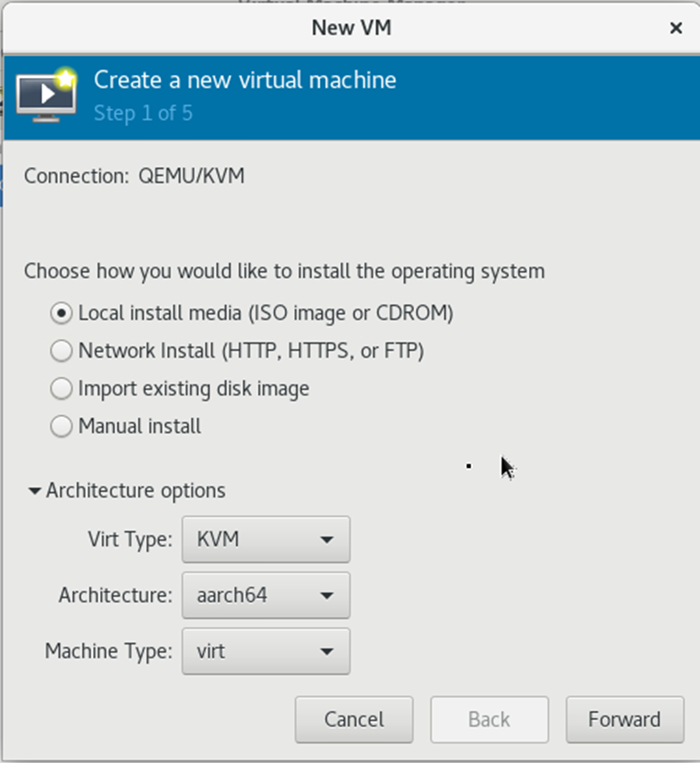This screenshot has height=763, width=700.
Task: Choose Network Install (HTTP, HTTPS, or FTP)
Action: (x=62, y=351)
